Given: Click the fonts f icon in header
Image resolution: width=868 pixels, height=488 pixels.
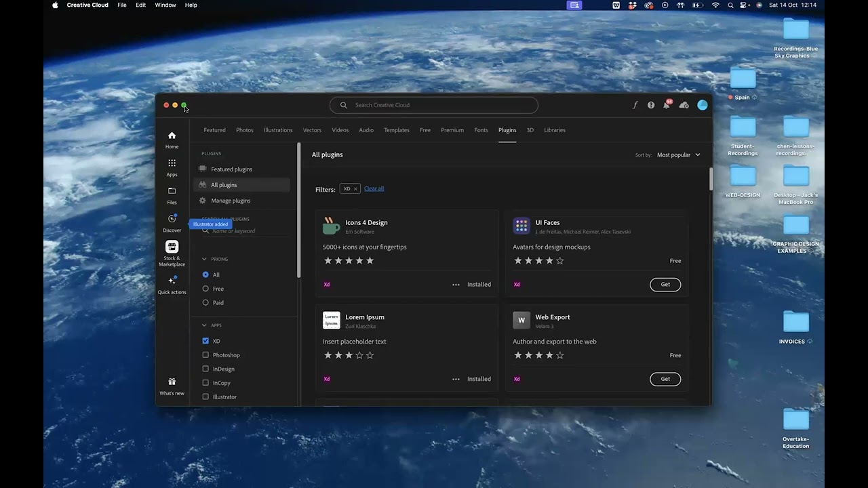Looking at the screenshot, I should coord(635,105).
